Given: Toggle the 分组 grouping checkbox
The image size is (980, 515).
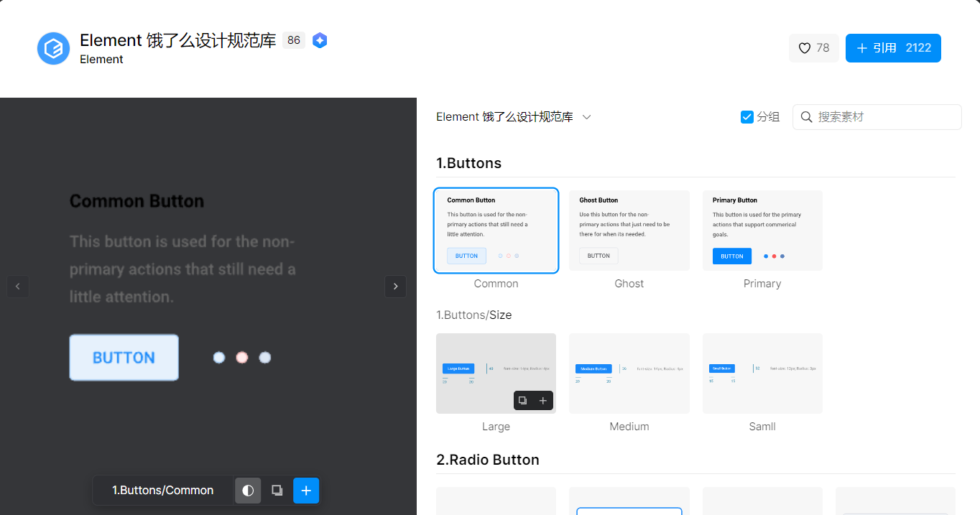Looking at the screenshot, I should pyautogui.click(x=747, y=117).
